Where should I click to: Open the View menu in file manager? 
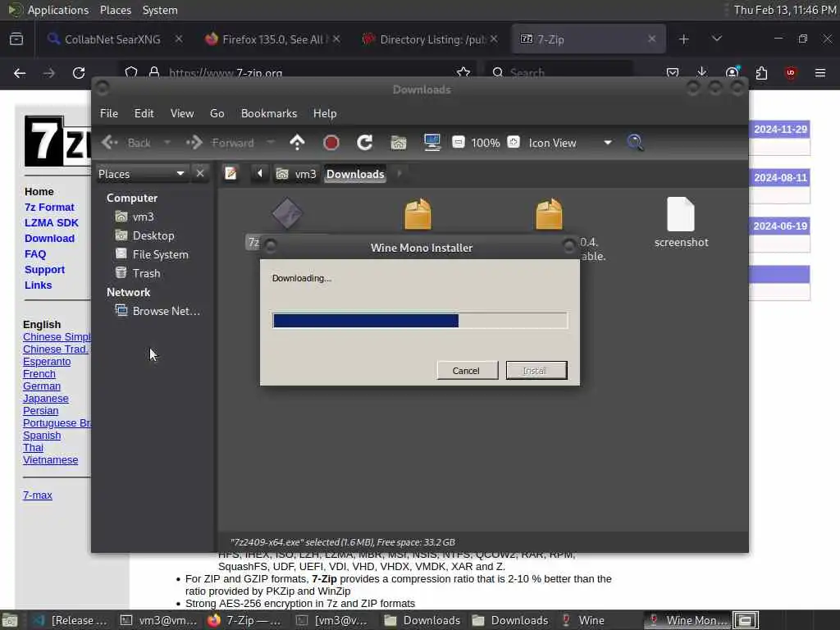[181, 113]
